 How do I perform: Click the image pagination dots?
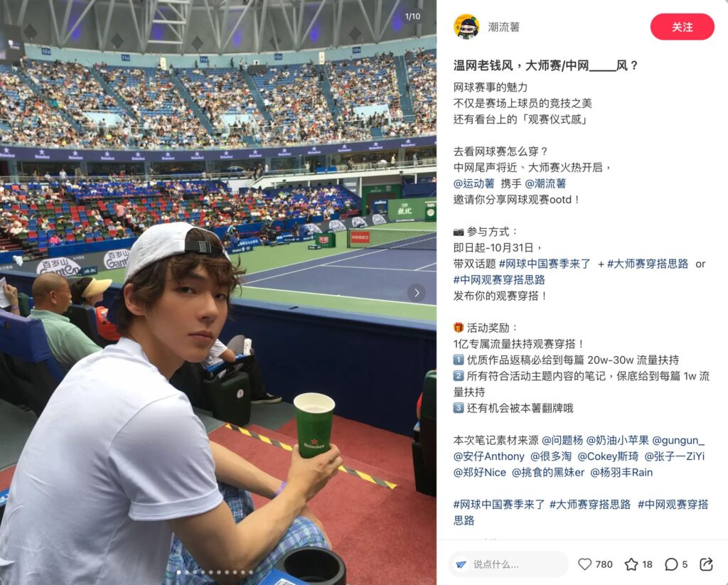[x=215, y=572]
